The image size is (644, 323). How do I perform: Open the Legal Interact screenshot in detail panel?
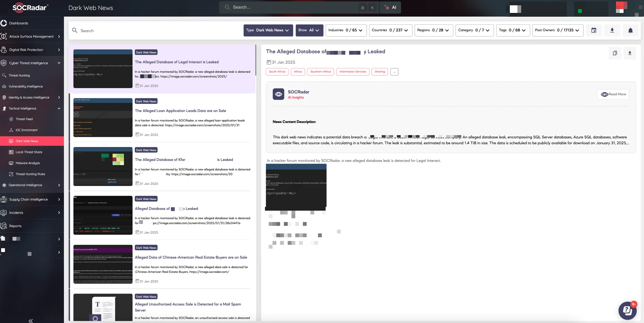click(296, 186)
